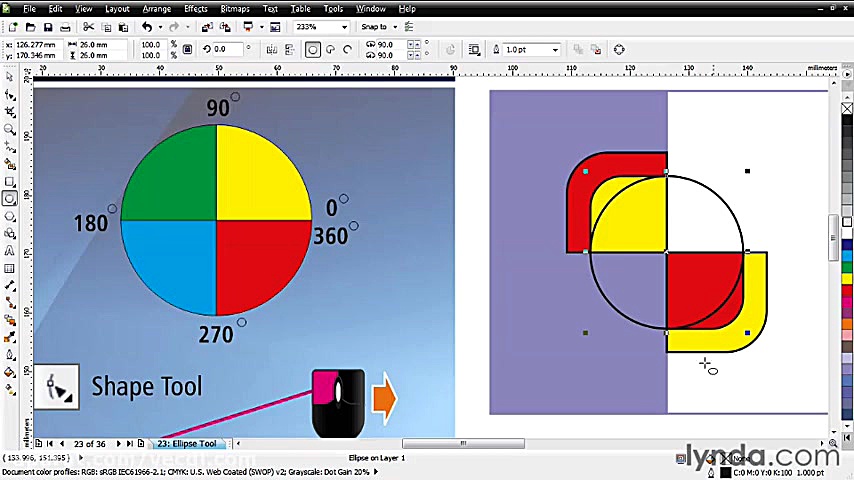854x480 pixels.
Task: Go to the next page
Action: point(118,443)
